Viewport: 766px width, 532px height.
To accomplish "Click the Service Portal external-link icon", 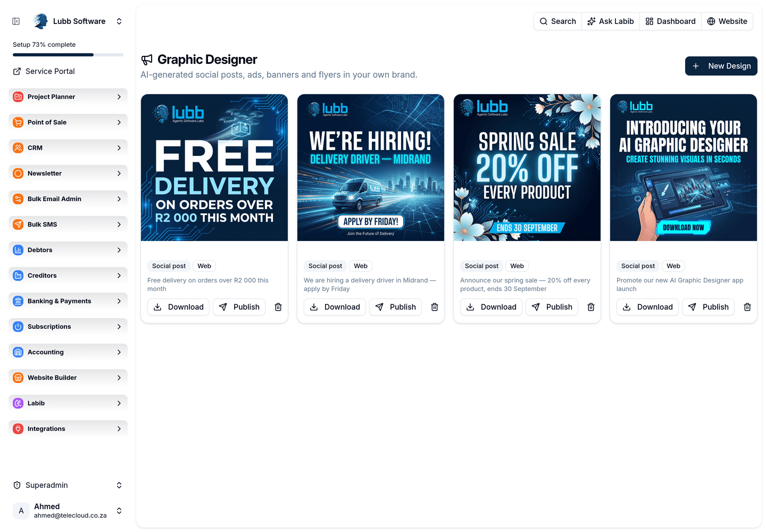I will click(x=17, y=71).
